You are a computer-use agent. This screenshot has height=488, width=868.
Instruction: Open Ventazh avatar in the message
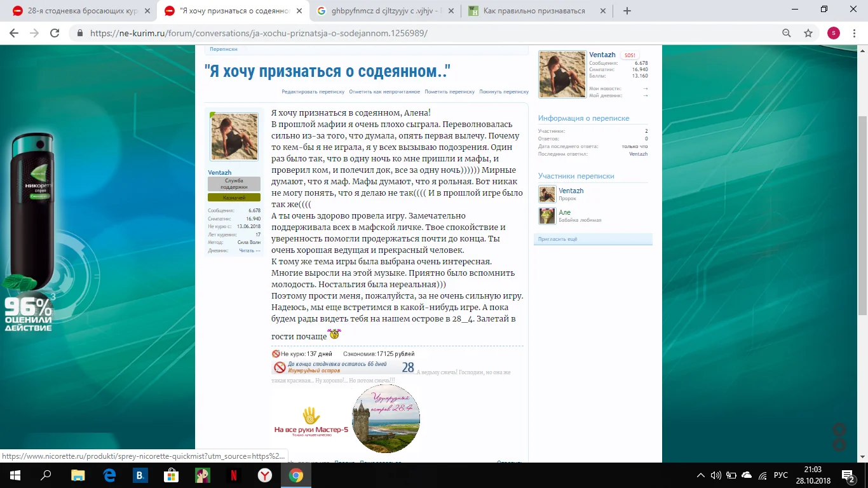(234, 137)
